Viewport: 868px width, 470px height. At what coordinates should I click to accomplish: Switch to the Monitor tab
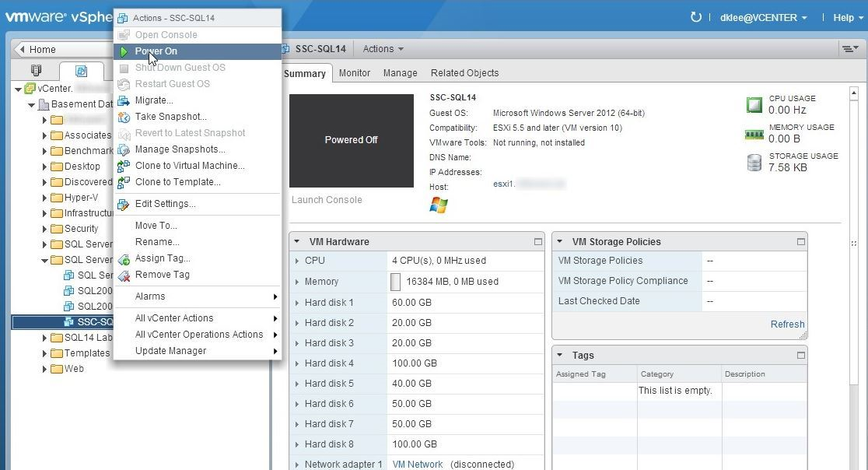[x=355, y=73]
